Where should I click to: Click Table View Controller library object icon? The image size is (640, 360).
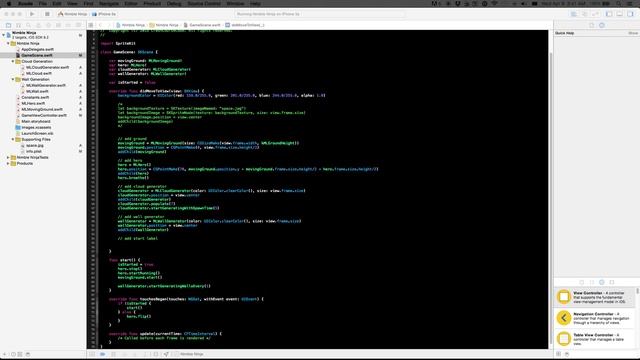tap(564, 338)
